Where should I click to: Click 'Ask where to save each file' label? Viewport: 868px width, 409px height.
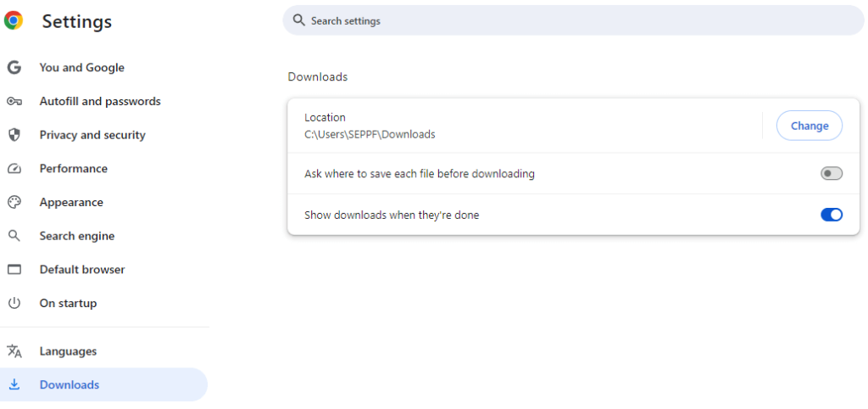click(420, 173)
